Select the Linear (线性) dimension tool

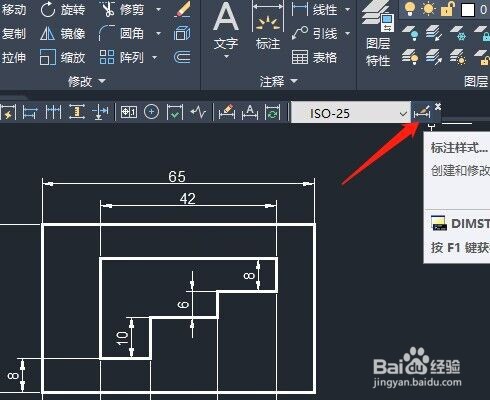tap(314, 10)
